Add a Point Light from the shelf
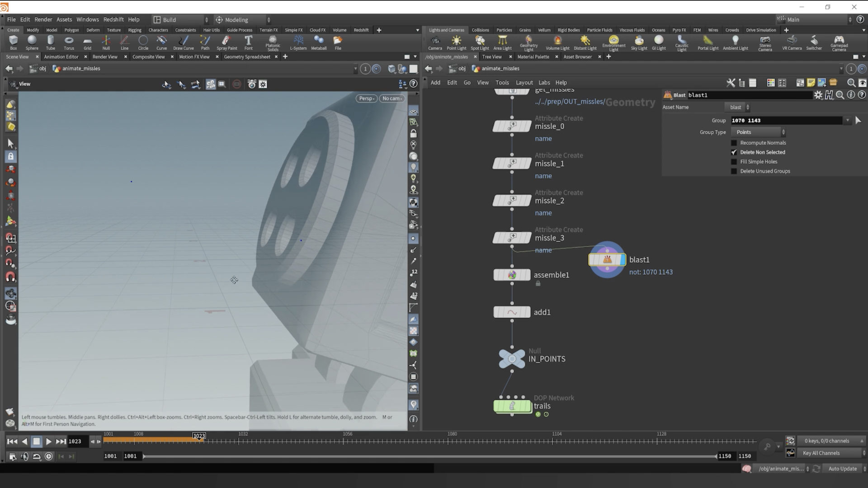 pos(456,43)
